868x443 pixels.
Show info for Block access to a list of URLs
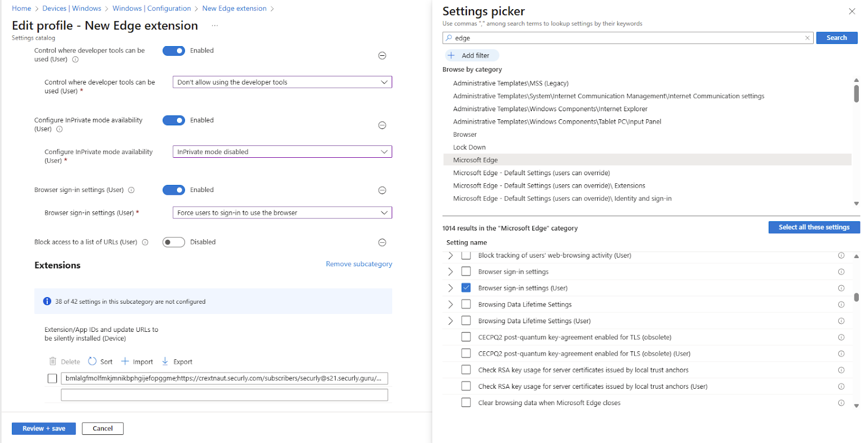click(145, 242)
